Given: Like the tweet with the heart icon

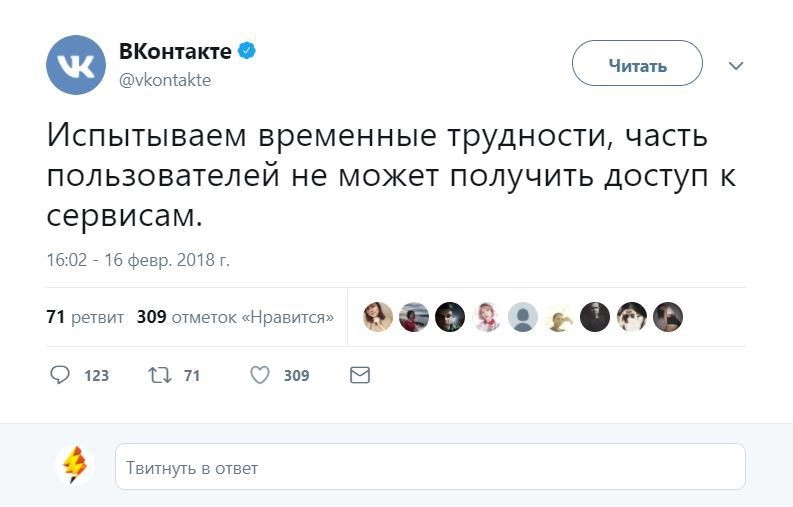Looking at the screenshot, I should (260, 375).
